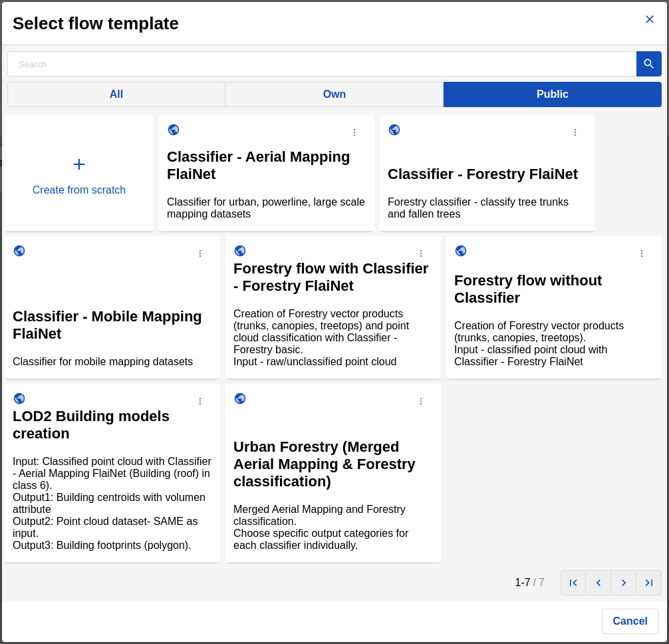This screenshot has width=669, height=644.
Task: Click globe icon on Aerial Mapping FlaiNet card
Action: (x=173, y=130)
